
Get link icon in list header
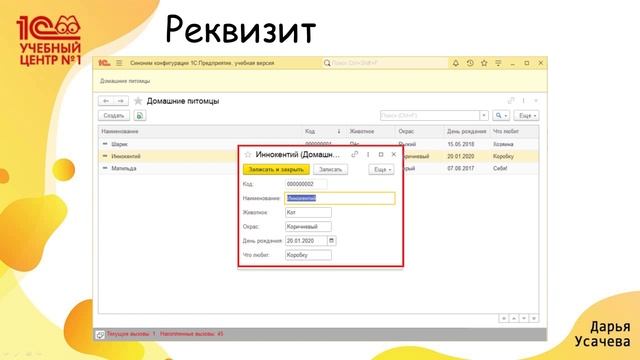511,100
